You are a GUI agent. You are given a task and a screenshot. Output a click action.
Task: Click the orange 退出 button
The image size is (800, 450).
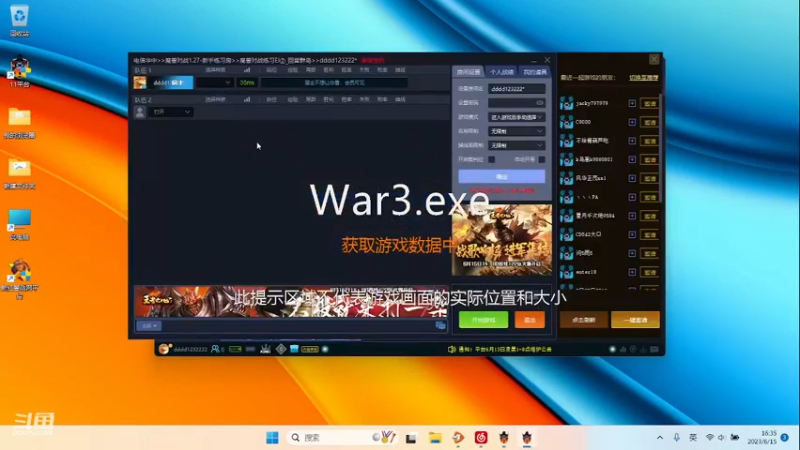[530, 320]
